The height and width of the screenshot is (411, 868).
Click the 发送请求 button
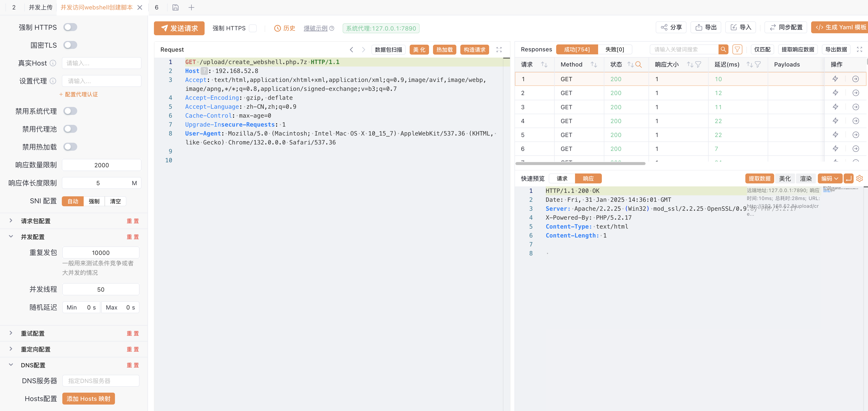pos(179,28)
